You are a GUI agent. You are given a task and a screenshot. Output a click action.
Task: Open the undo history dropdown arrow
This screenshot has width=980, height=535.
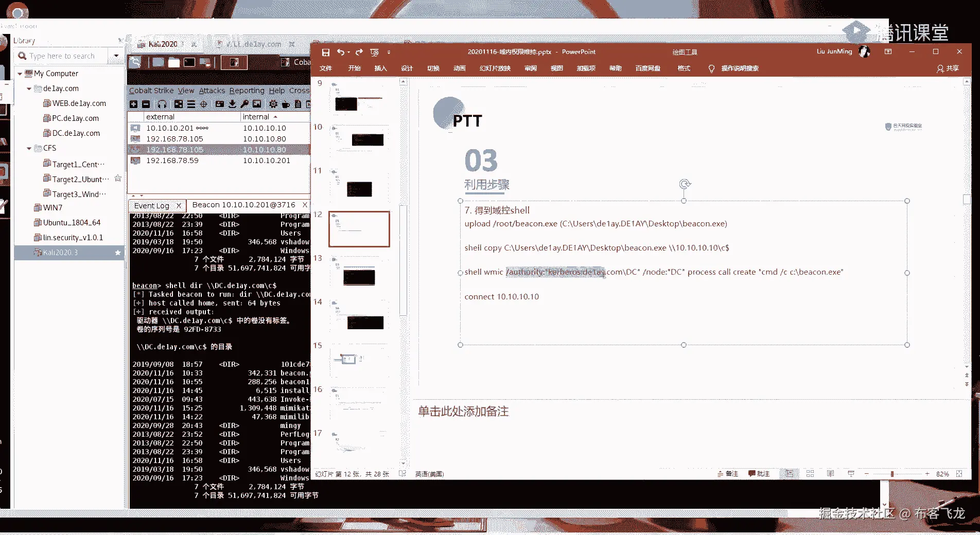pyautogui.click(x=348, y=52)
